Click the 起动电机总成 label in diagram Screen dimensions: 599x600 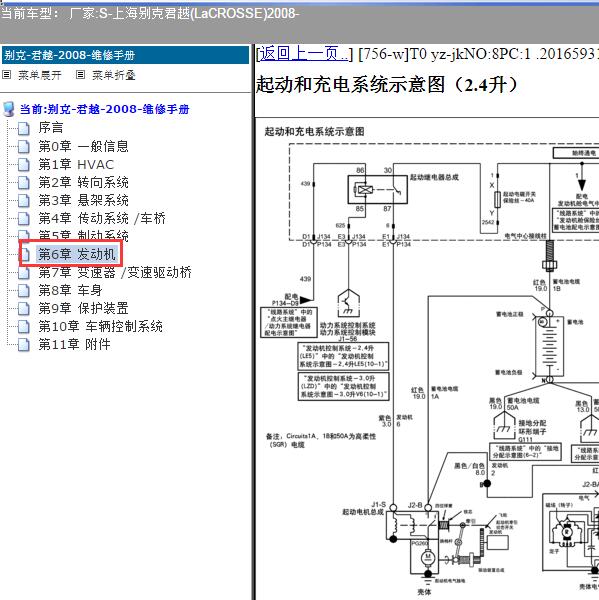click(x=362, y=512)
